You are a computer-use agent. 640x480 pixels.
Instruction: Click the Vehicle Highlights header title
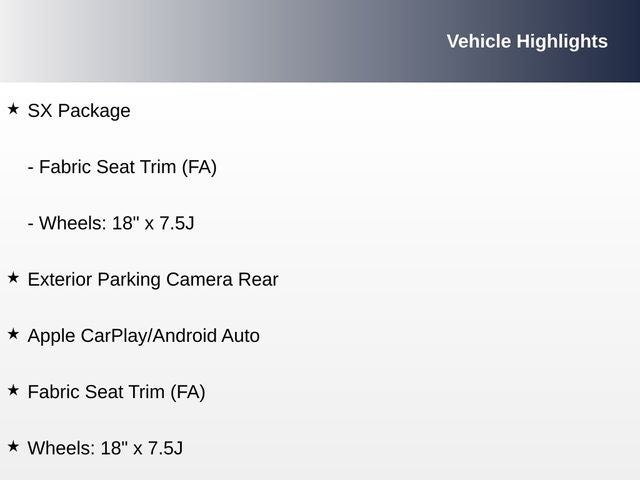526,41
